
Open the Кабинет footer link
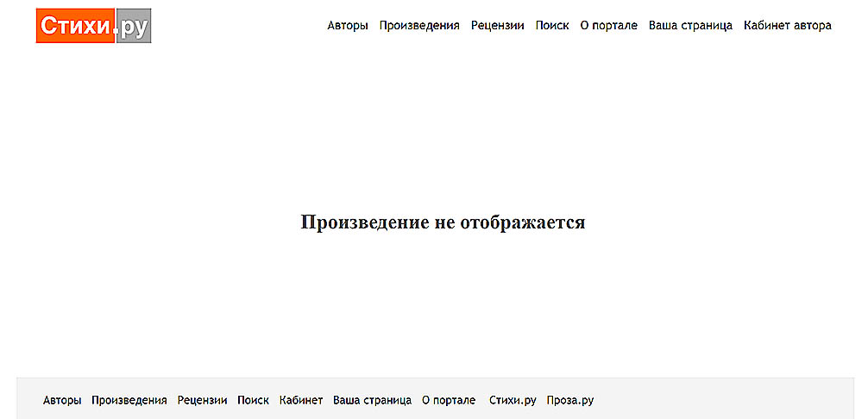pyautogui.click(x=300, y=400)
